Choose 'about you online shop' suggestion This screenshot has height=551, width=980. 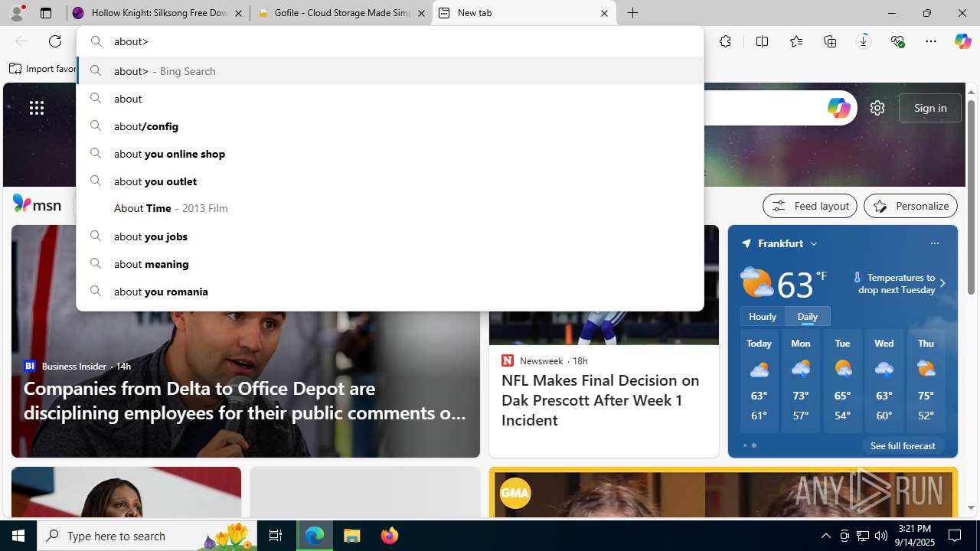tap(390, 153)
